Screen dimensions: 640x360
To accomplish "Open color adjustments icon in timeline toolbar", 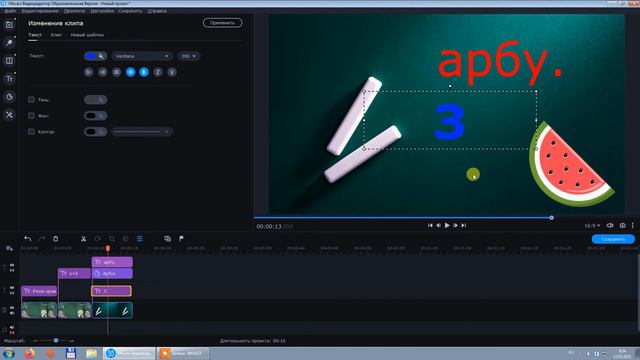I will pyautogui.click(x=126, y=239).
